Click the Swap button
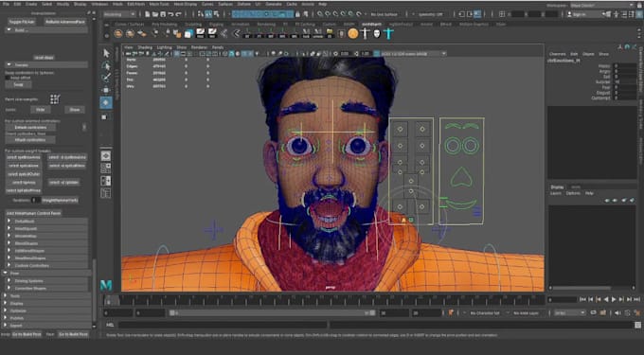The width and height of the screenshot is (644, 355). pos(19,85)
